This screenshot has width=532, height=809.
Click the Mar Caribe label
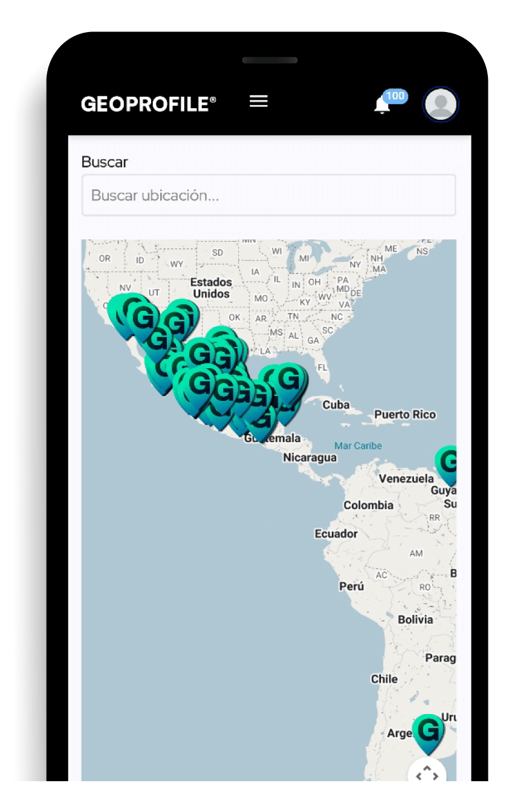pyautogui.click(x=358, y=446)
